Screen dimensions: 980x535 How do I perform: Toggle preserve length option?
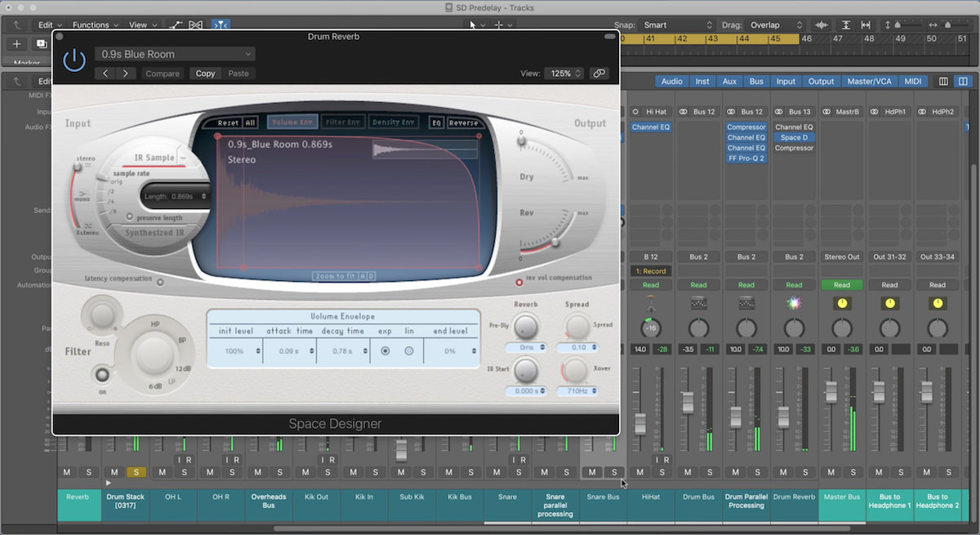click(130, 217)
